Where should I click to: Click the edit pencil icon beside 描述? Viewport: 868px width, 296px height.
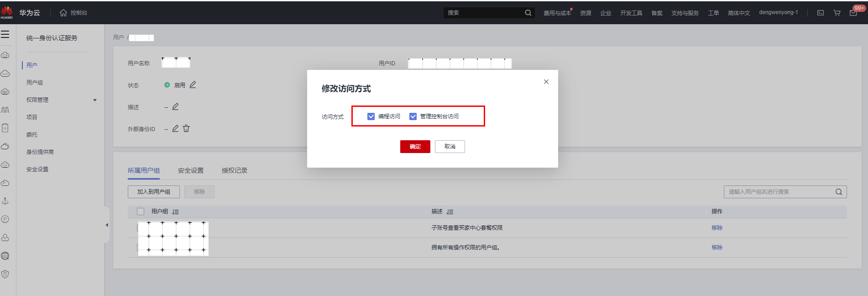pos(175,107)
